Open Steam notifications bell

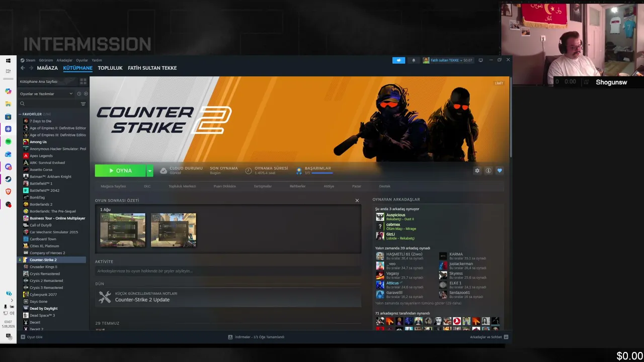pos(414,60)
